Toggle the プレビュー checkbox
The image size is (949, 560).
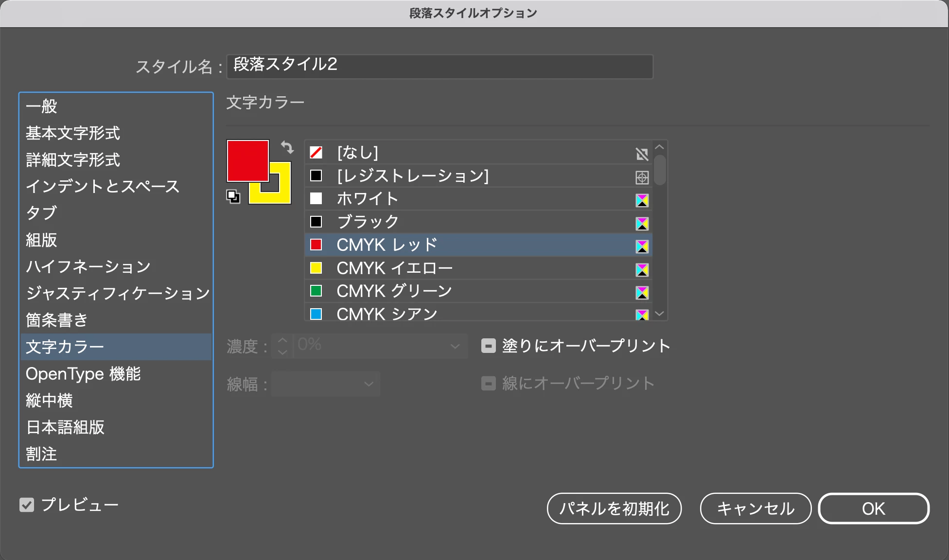click(x=27, y=505)
